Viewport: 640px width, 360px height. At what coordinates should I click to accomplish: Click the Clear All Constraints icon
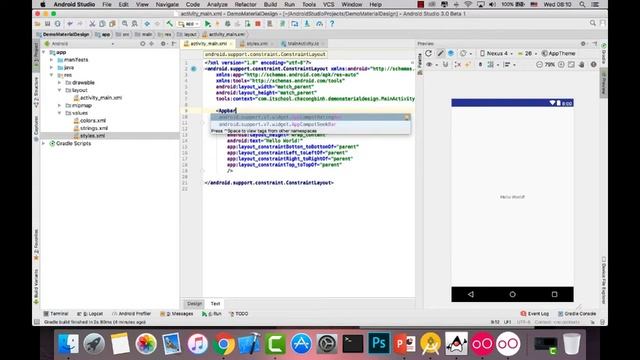458,64
